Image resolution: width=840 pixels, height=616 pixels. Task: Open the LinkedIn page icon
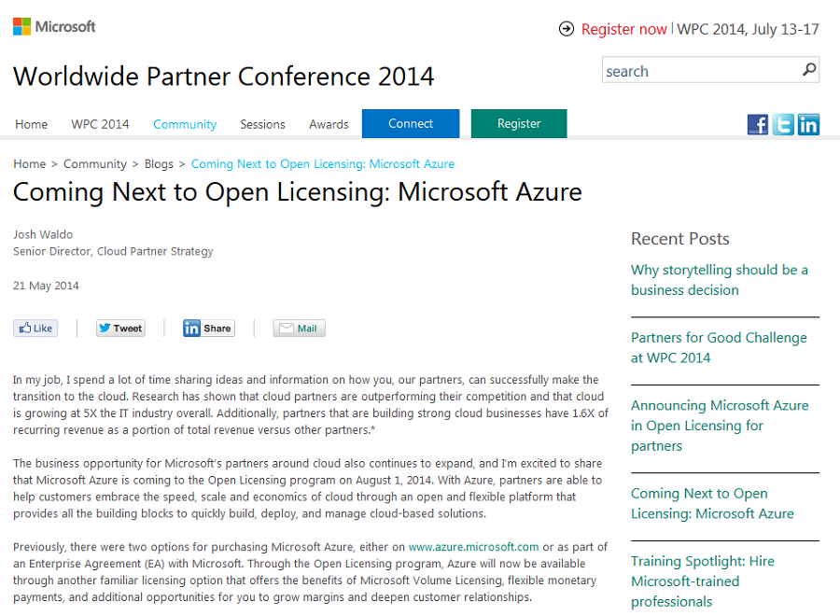[808, 125]
